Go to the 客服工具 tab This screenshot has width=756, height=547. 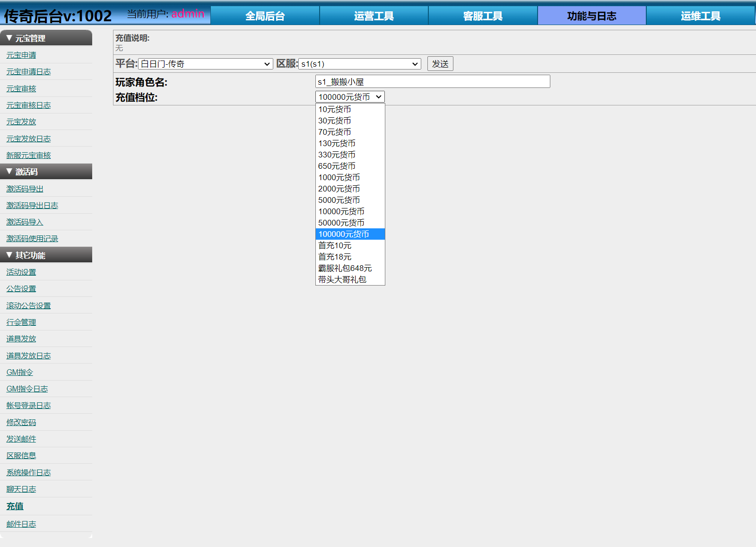(483, 16)
